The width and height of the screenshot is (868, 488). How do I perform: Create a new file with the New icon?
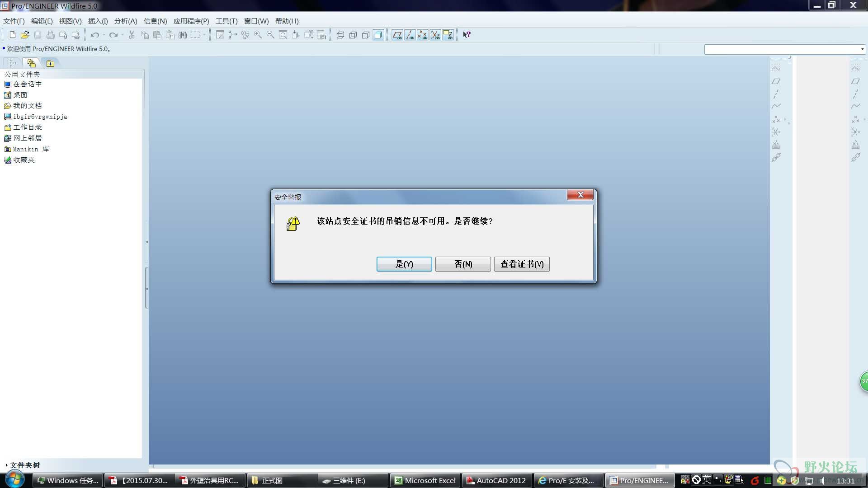[12, 35]
